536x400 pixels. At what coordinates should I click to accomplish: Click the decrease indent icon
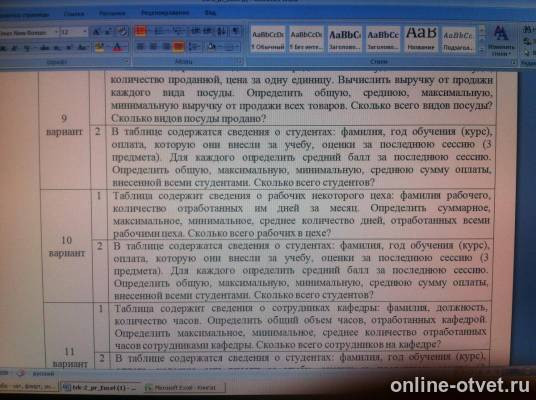click(196, 31)
